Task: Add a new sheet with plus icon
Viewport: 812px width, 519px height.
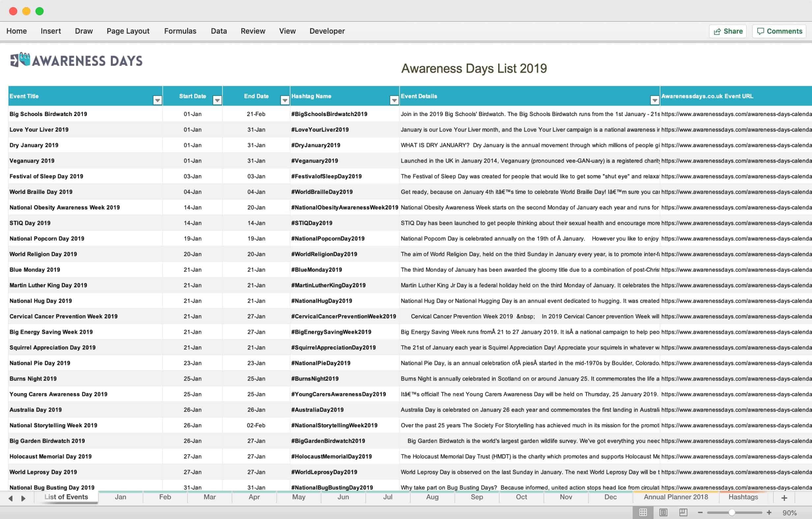Action: (x=784, y=498)
